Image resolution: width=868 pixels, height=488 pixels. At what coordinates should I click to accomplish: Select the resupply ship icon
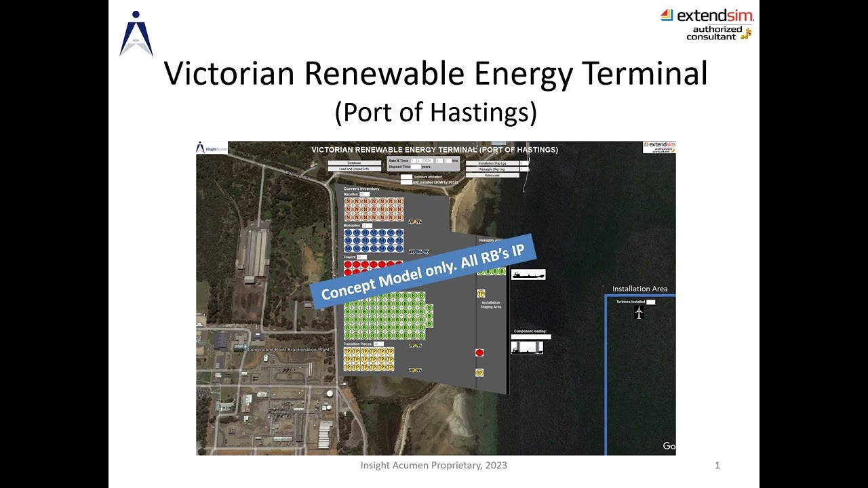tap(528, 274)
